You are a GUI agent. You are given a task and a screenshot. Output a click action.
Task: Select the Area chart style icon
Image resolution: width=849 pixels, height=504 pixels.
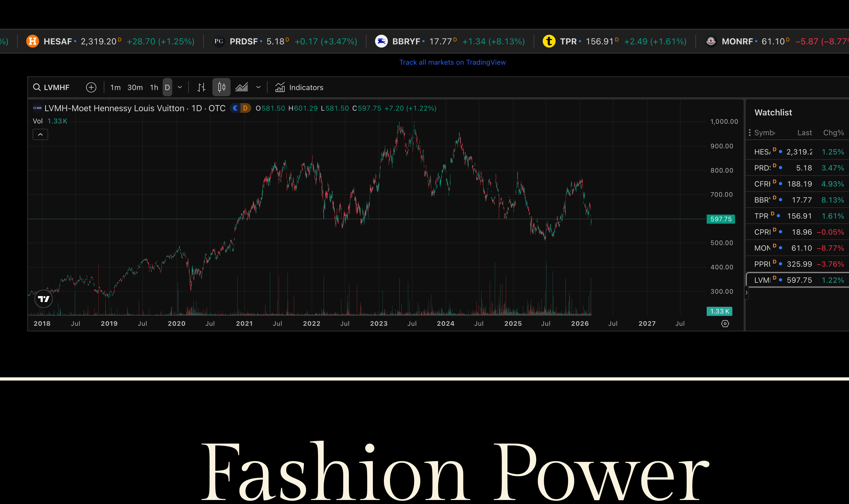(x=242, y=88)
